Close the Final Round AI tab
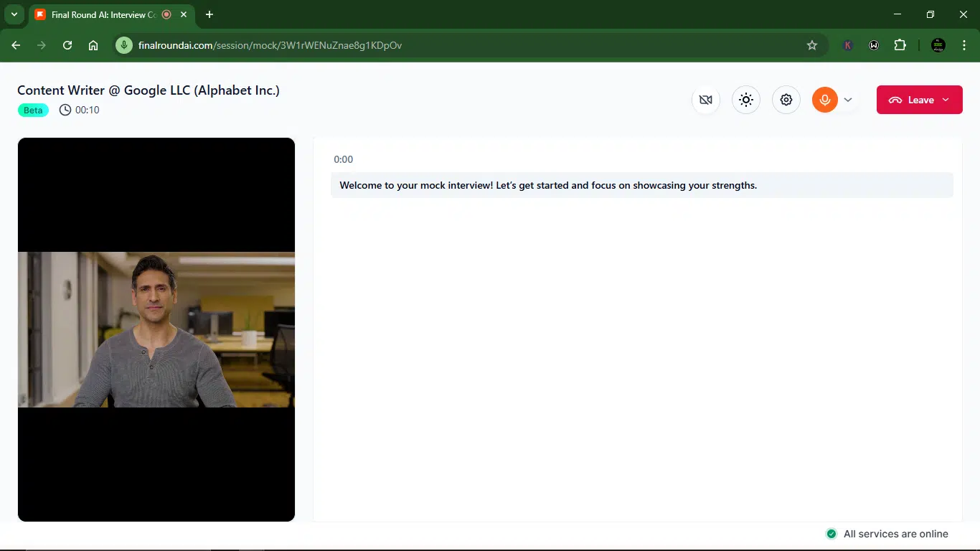The width and height of the screenshot is (980, 551). point(184,14)
